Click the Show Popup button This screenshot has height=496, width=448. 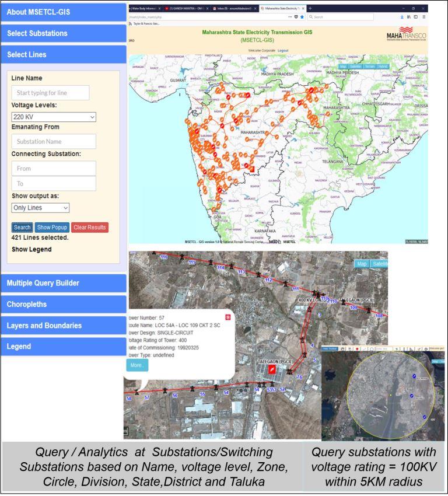[x=52, y=227]
